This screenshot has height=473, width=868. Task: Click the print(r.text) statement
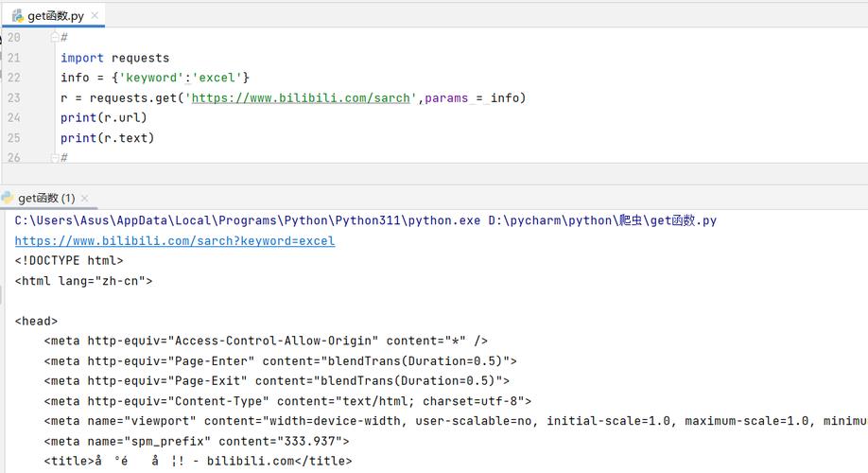[107, 137]
